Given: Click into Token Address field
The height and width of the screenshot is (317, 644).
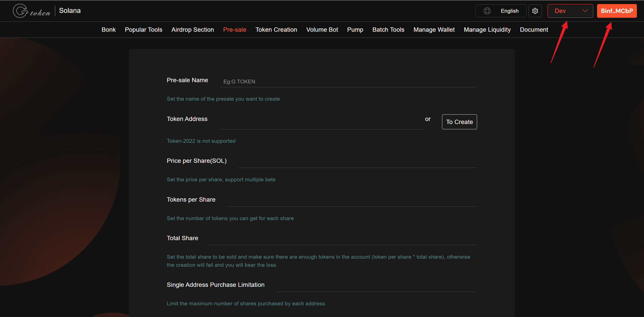Looking at the screenshot, I should [321, 123].
